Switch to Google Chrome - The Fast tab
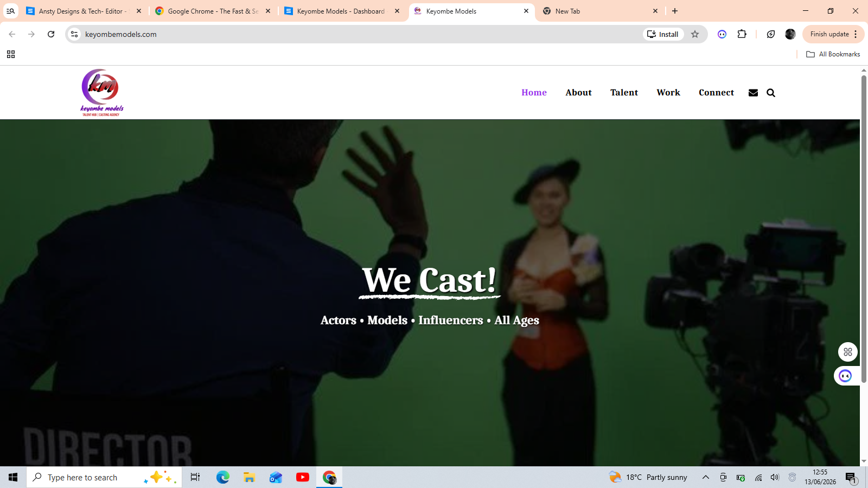The width and height of the screenshot is (868, 488). coord(214,11)
